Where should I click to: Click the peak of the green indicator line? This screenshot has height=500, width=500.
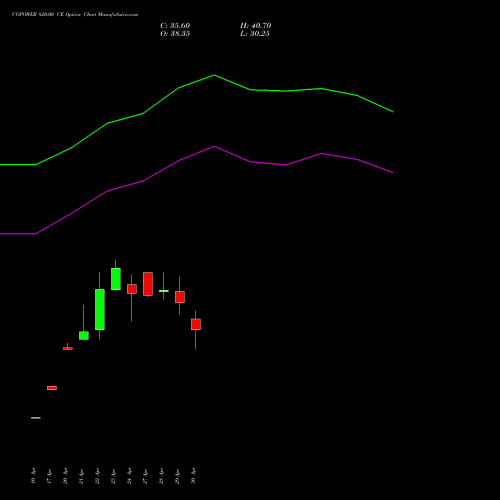click(214, 75)
